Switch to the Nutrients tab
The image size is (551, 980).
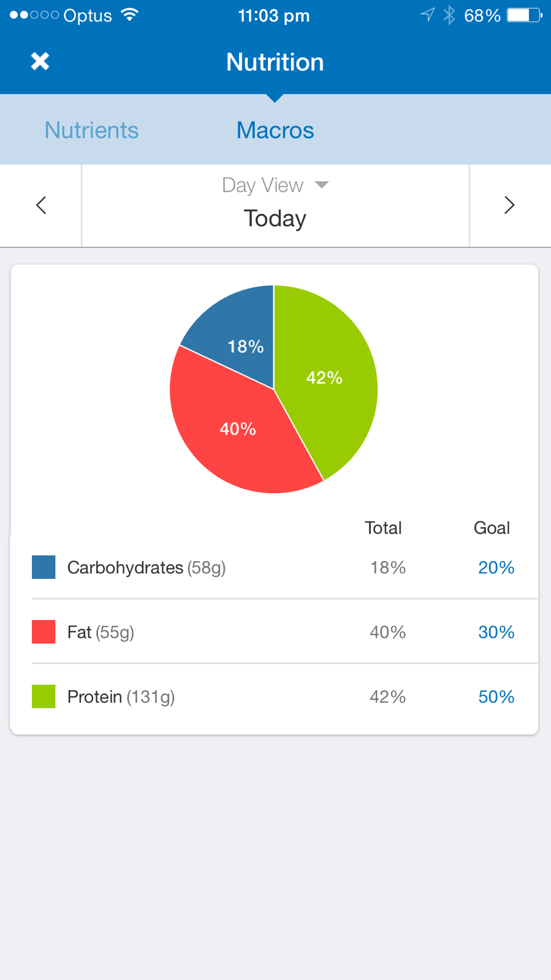tap(92, 130)
